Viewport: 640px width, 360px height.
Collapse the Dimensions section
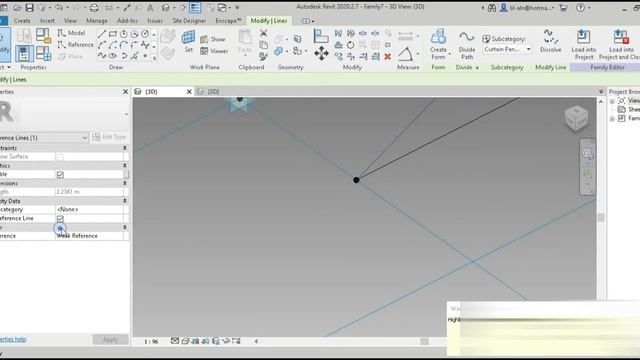tap(124, 183)
